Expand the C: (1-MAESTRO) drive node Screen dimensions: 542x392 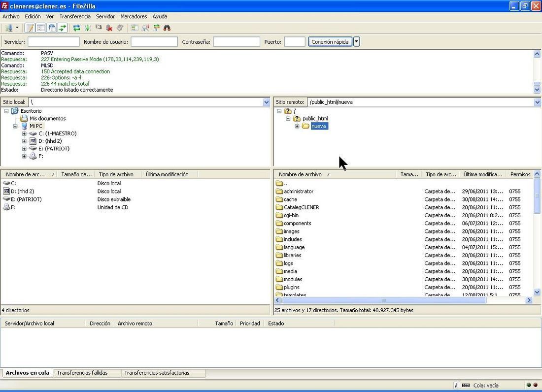pyautogui.click(x=24, y=133)
